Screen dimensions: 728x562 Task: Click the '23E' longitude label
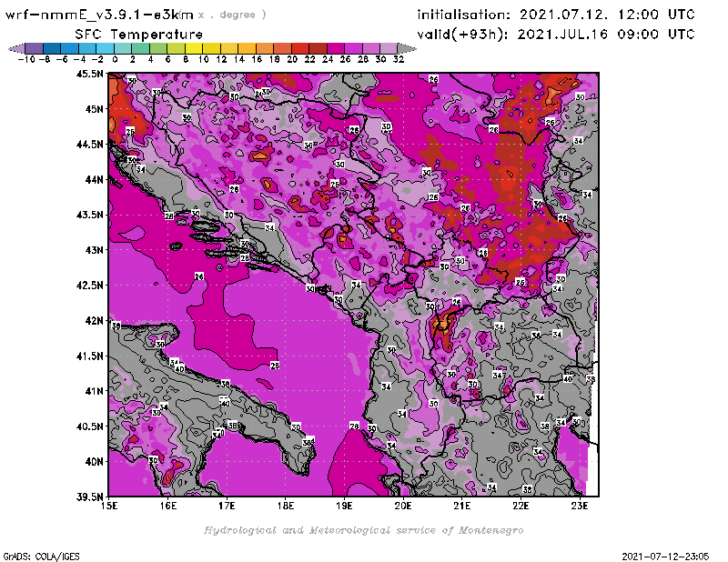click(580, 506)
